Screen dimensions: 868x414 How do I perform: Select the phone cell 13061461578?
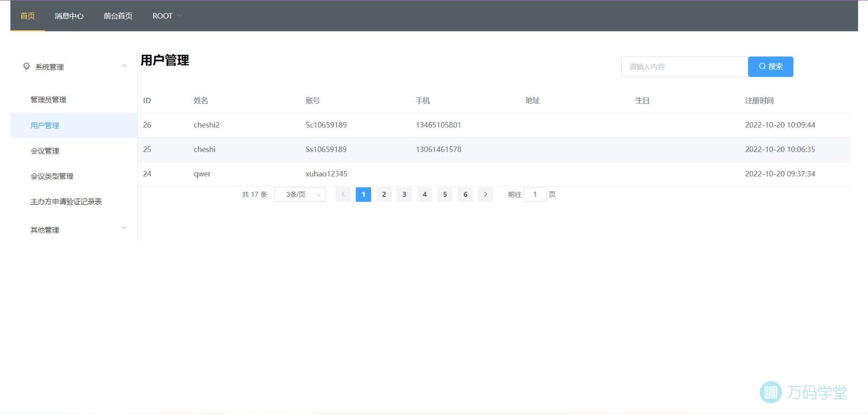pos(438,149)
